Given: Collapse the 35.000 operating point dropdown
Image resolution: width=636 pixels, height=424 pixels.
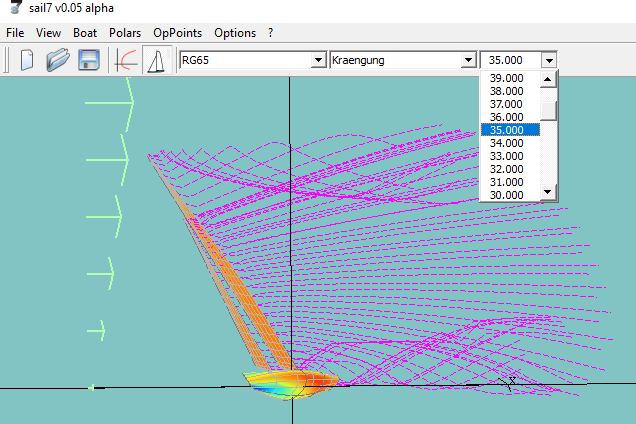Looking at the screenshot, I should point(548,60).
